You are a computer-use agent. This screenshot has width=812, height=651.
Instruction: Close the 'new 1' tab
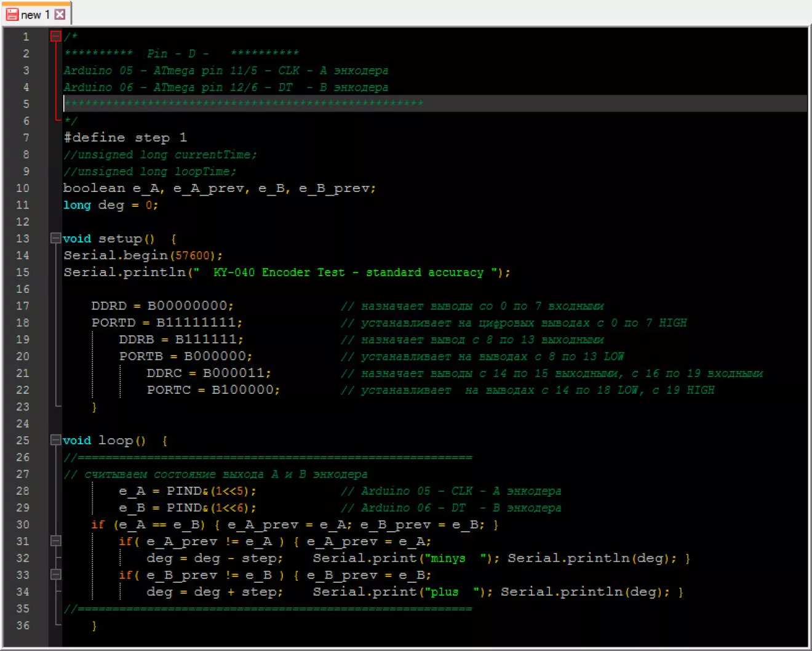point(60,14)
